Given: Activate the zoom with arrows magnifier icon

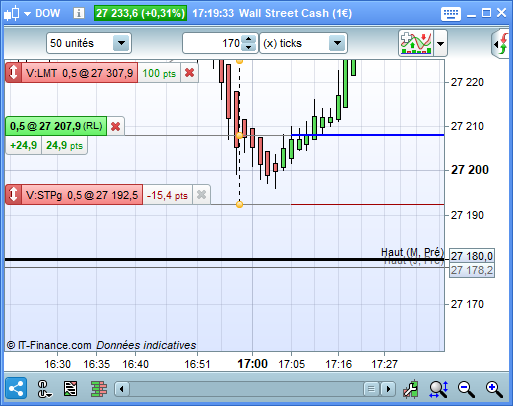Looking at the screenshot, I should (x=439, y=389).
